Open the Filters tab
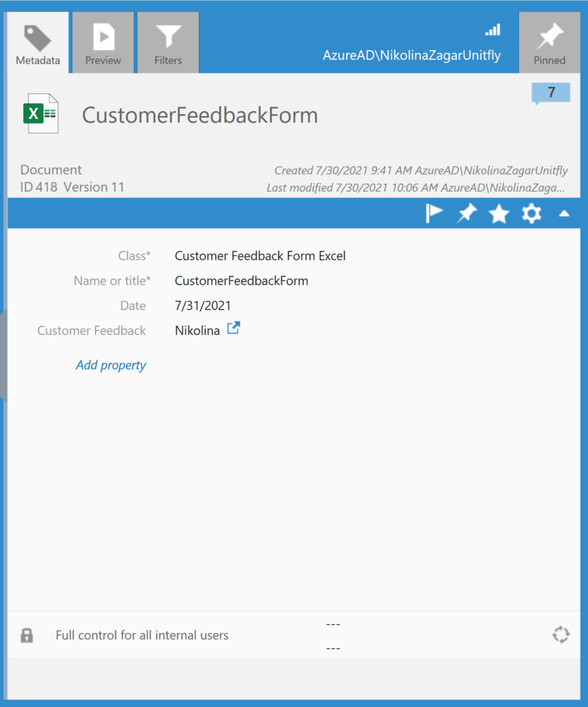The height and width of the screenshot is (707, 588). 168,42
